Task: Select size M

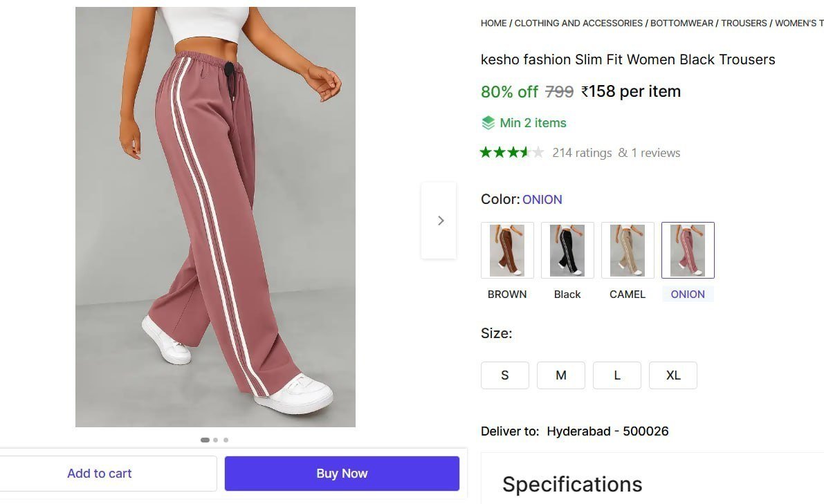Action: [561, 375]
